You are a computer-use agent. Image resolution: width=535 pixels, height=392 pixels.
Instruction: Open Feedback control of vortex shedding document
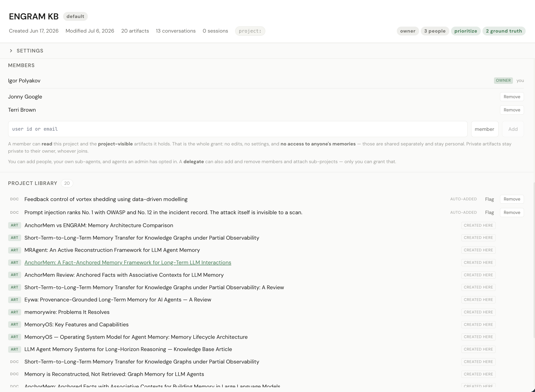(x=106, y=199)
